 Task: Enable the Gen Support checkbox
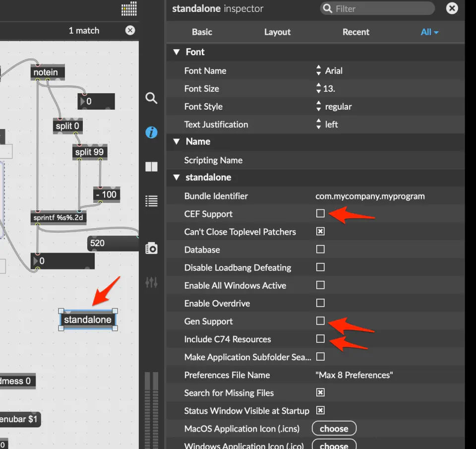(320, 321)
